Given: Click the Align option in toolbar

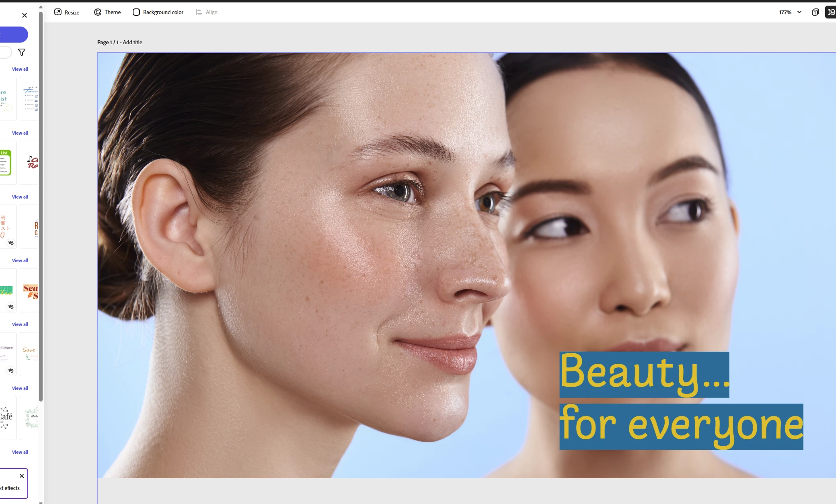Looking at the screenshot, I should (207, 12).
